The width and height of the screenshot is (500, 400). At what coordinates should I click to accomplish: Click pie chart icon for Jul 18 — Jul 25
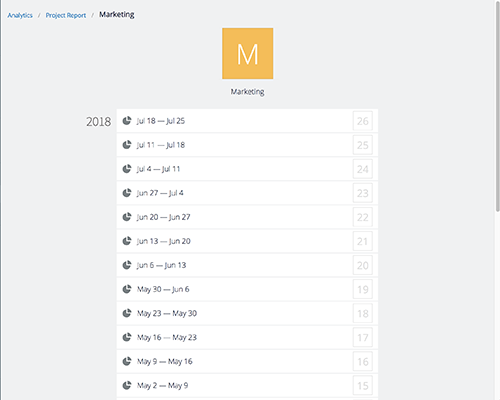(127, 121)
